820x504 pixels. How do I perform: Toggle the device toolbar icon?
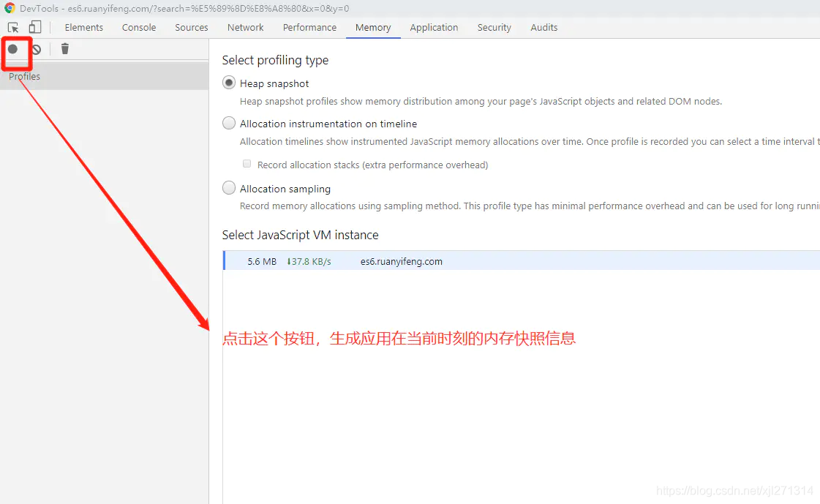(x=35, y=27)
